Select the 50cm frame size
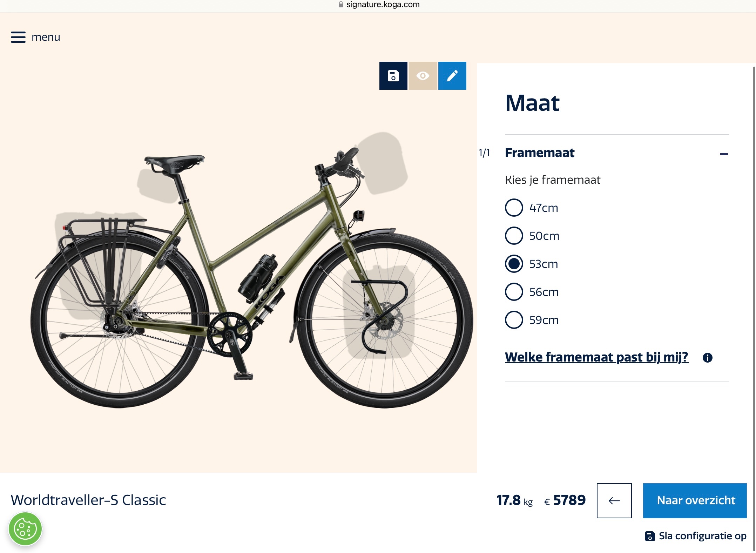 514,236
